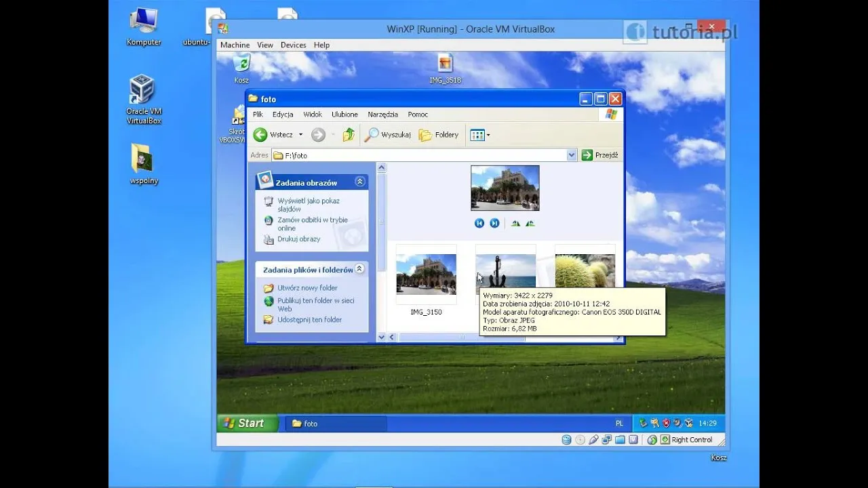The image size is (868, 488).
Task: Open the Plik menu
Action: tap(258, 115)
